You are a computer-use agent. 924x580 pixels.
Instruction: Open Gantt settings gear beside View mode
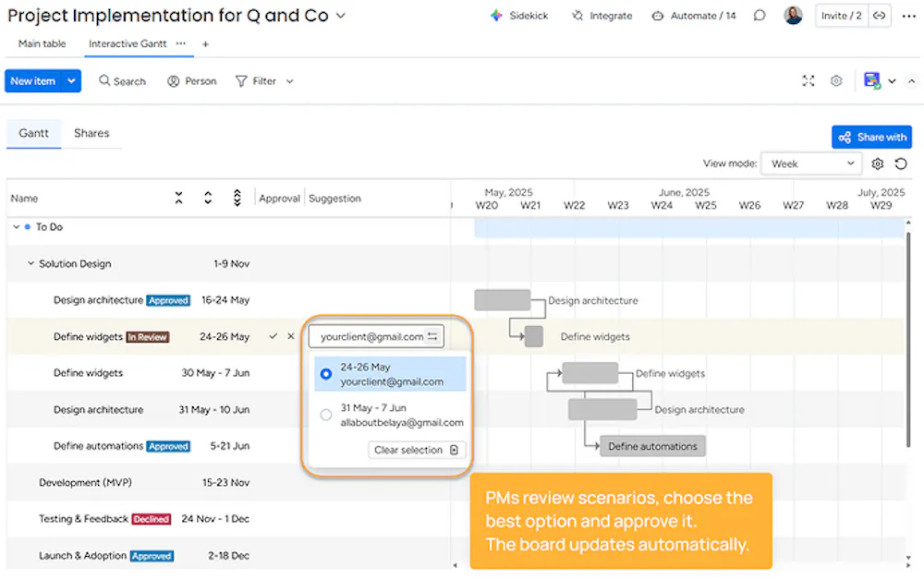878,164
